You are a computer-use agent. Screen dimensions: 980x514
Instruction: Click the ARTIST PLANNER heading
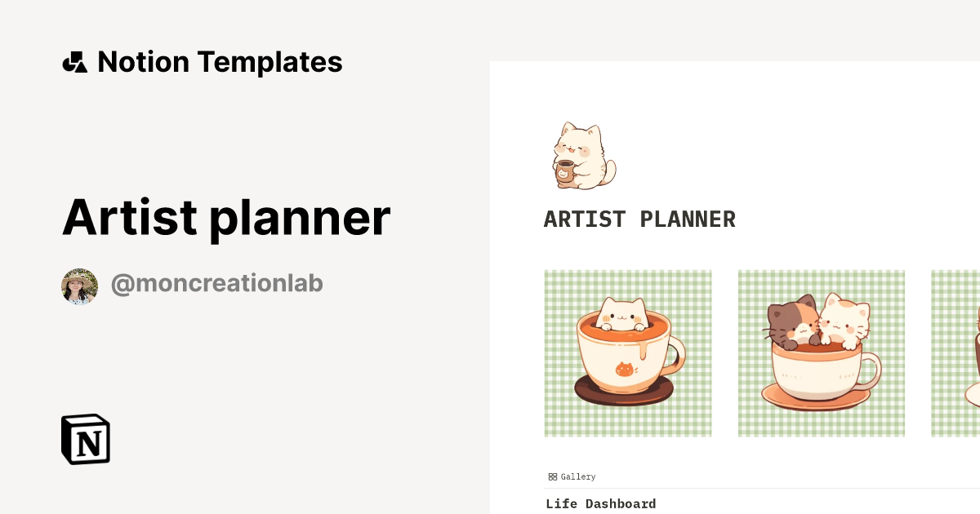[x=639, y=219]
